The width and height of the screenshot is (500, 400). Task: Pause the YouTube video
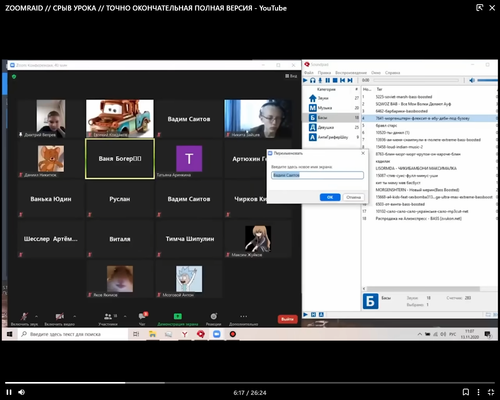[9, 392]
